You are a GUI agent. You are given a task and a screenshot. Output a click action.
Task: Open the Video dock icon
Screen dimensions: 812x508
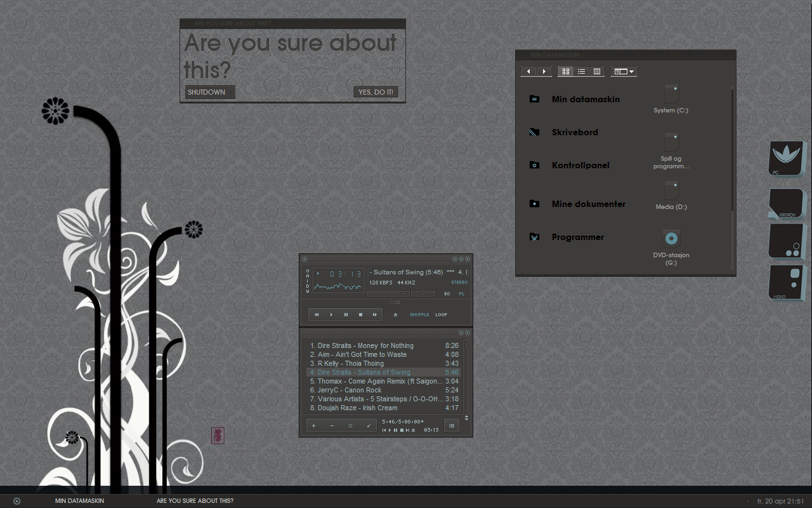click(x=787, y=283)
